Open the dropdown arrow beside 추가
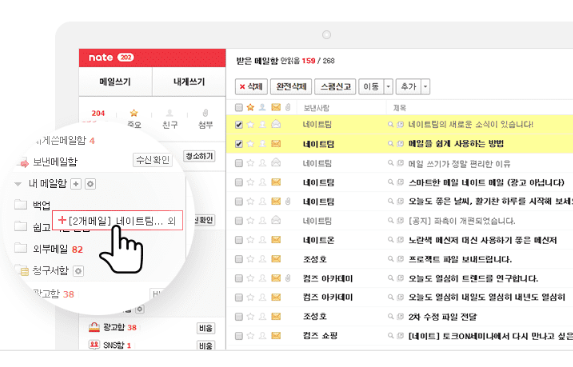This screenshot has height=367, width=573. pos(425,87)
